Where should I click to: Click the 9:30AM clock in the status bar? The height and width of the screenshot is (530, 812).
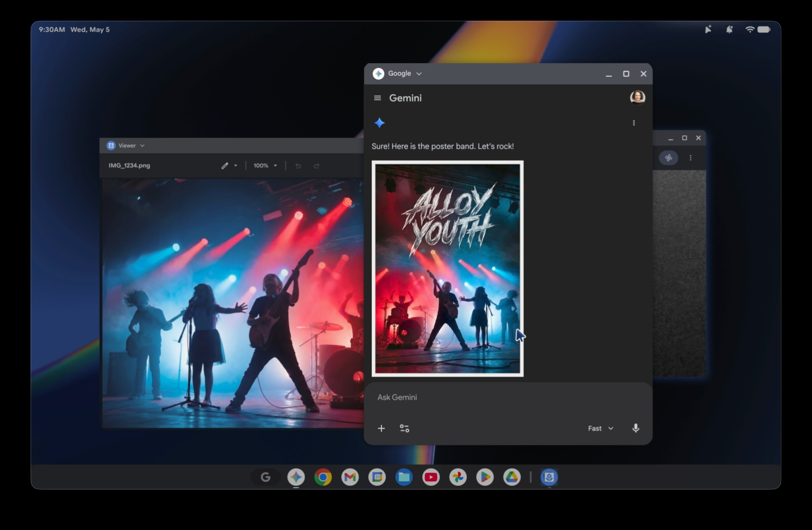click(x=52, y=30)
